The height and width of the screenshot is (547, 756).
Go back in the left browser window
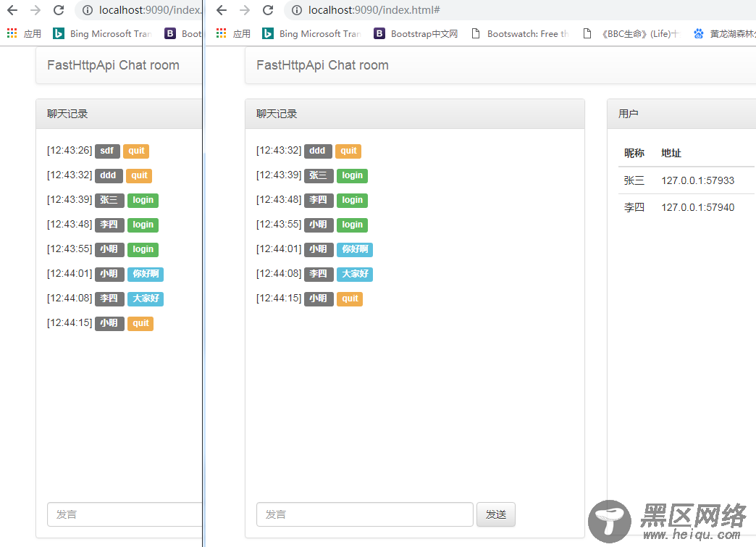(x=12, y=9)
